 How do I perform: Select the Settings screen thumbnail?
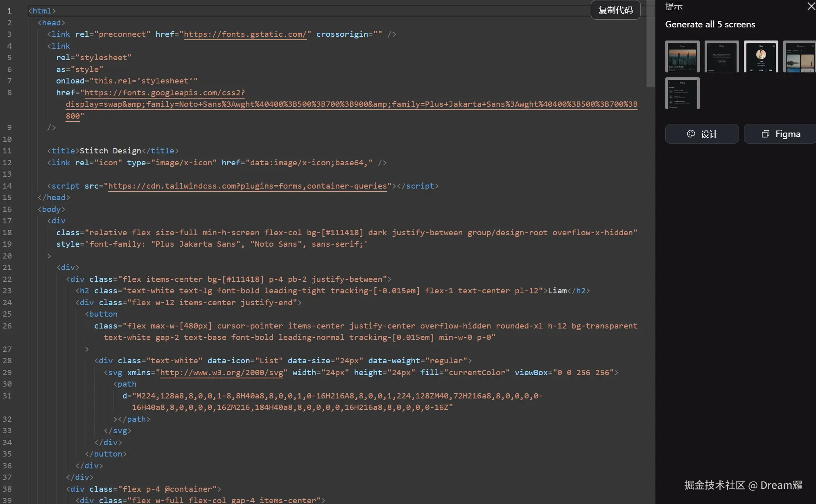click(682, 93)
